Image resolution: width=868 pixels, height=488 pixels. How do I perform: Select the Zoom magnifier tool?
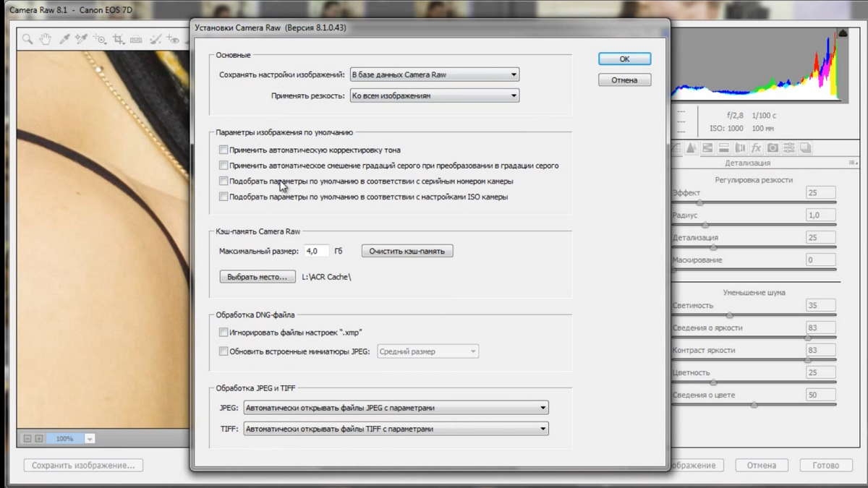pyautogui.click(x=27, y=40)
